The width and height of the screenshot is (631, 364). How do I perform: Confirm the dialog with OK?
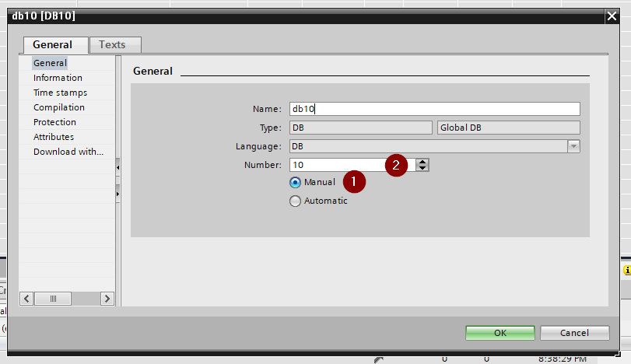(x=500, y=333)
